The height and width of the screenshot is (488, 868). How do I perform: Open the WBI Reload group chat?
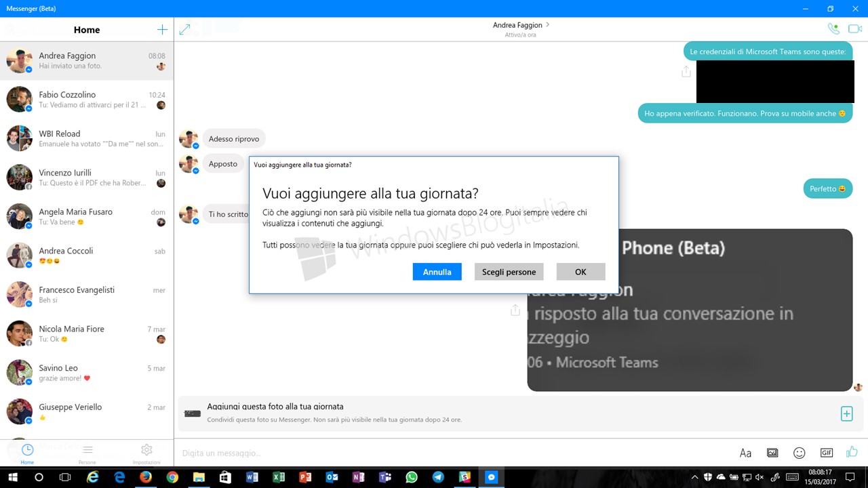tap(87, 139)
